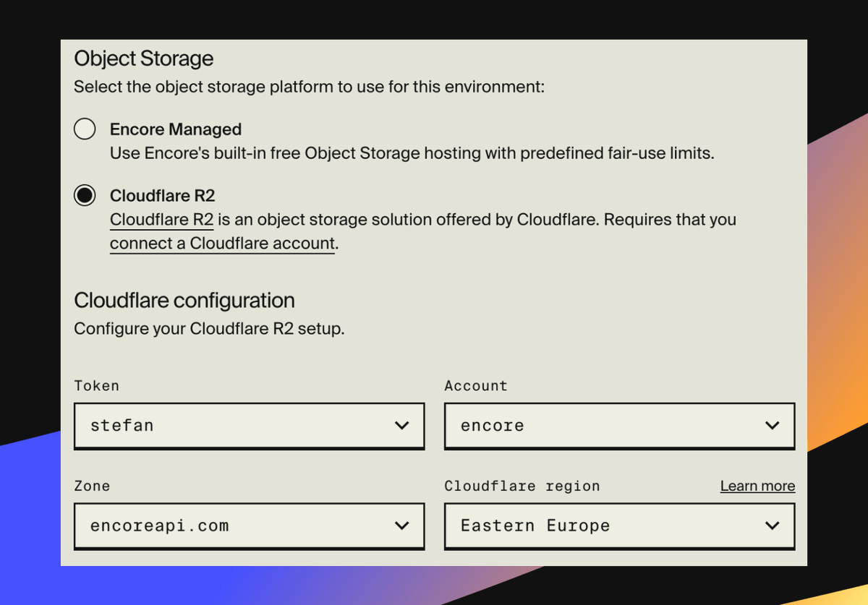Follow the connect a Cloudflare account link
868x605 pixels.
223,244
